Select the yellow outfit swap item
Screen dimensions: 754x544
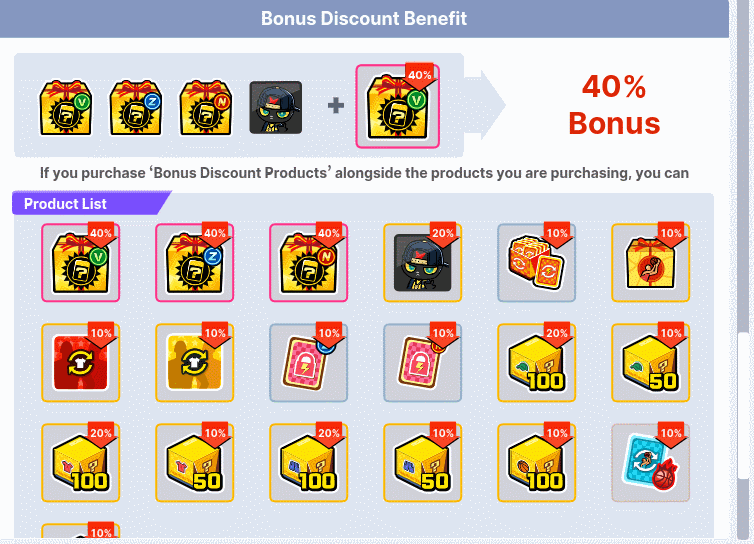194,363
